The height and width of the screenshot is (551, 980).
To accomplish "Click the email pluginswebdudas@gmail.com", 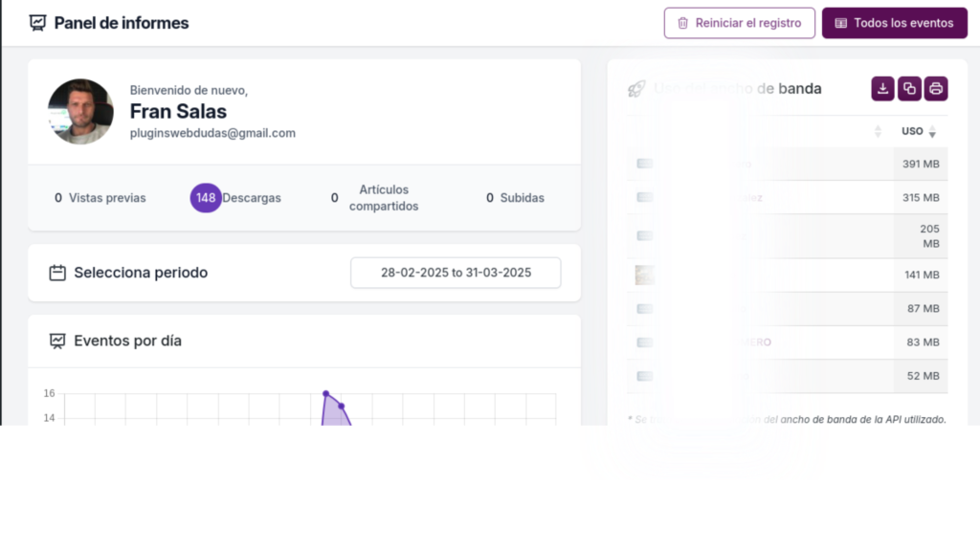I will coord(212,133).
